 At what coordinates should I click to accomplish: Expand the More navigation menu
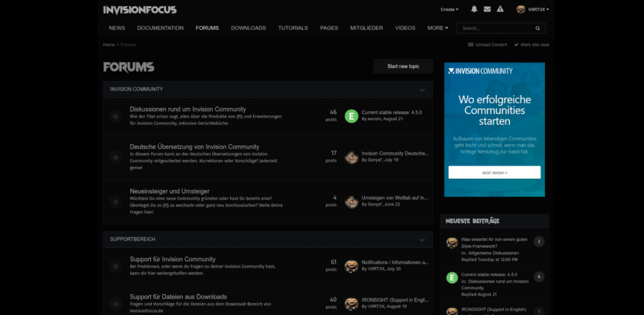(437, 28)
